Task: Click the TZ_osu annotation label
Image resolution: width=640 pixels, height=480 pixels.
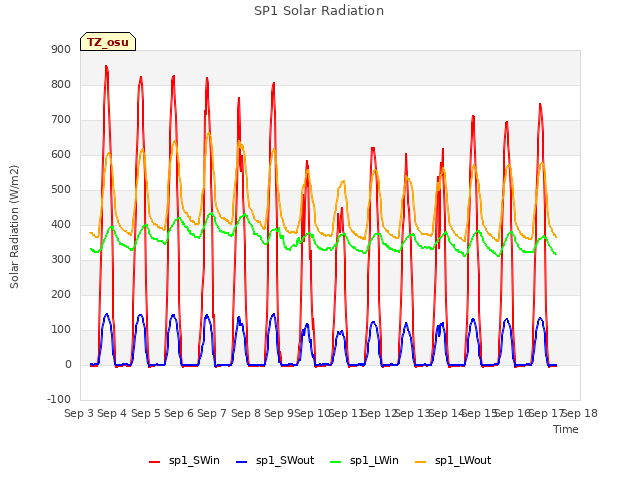Action: (108, 42)
